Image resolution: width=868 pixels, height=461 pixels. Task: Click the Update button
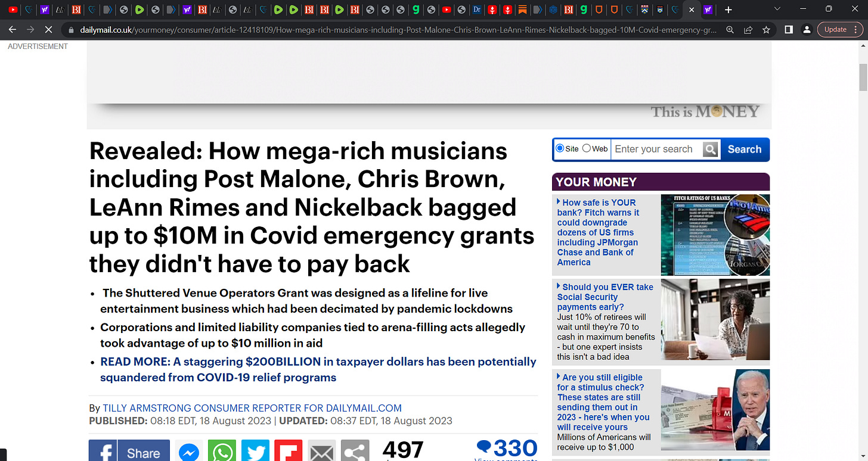pos(836,29)
